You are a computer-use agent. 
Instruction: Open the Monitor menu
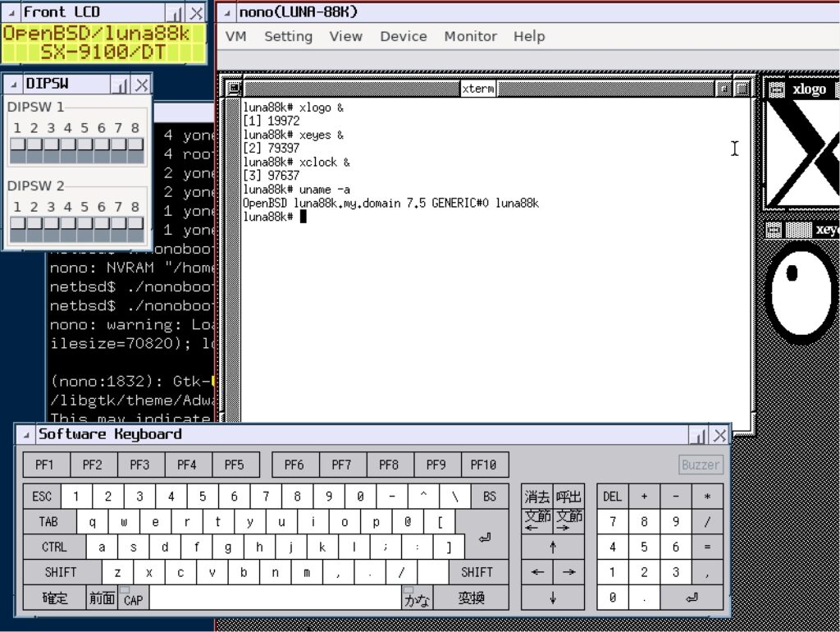[x=470, y=36]
